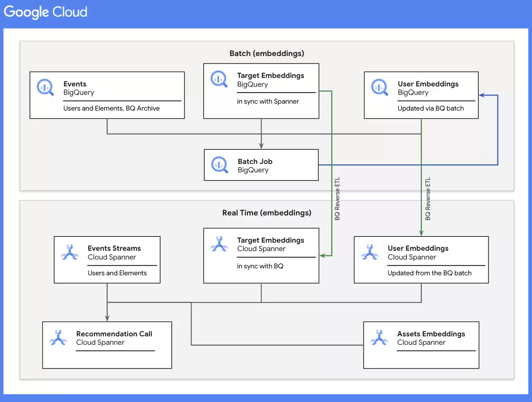
Task: Click the 'Batch Job' heading
Action: click(x=255, y=162)
